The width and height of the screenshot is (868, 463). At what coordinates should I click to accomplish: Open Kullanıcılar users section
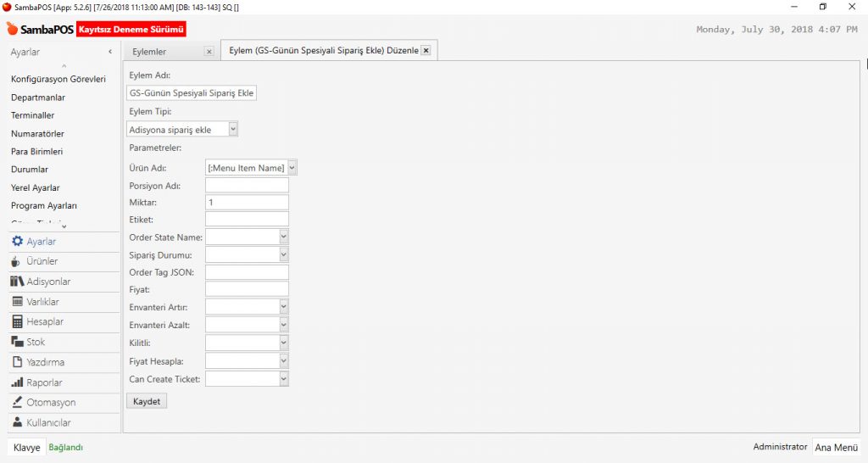point(48,422)
